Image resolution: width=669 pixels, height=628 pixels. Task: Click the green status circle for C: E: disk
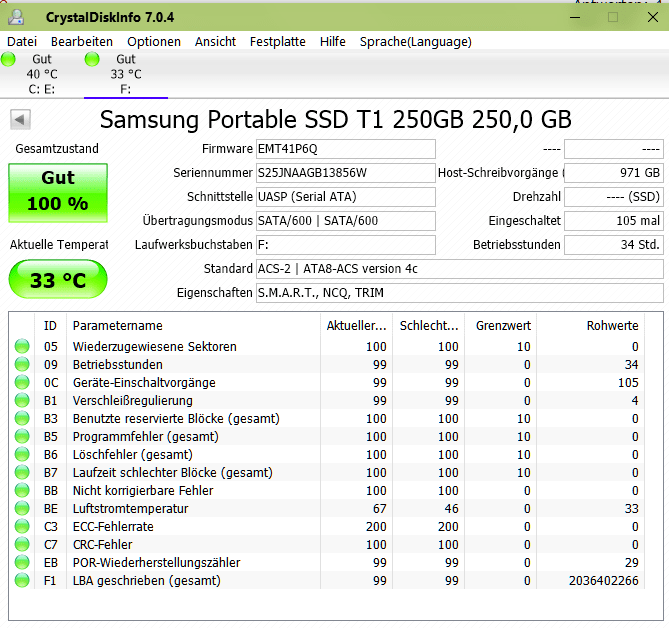(8, 59)
